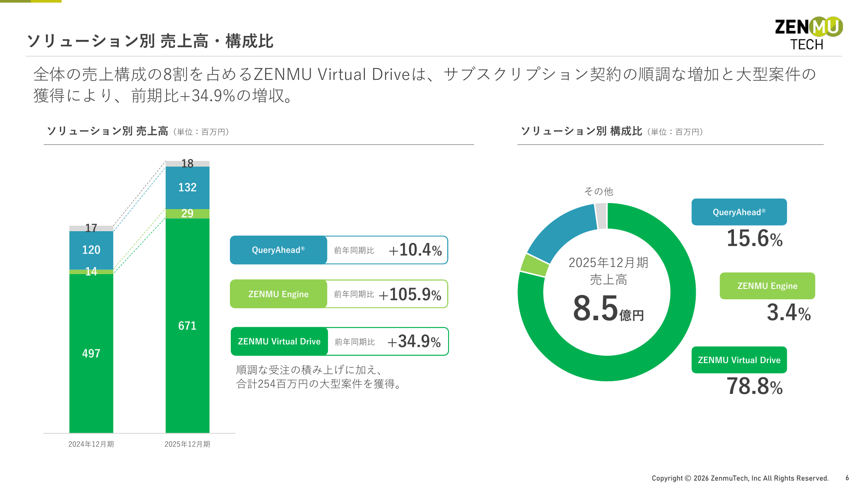Click the 120 blue bar segment
Viewport: 868px width, 488px height.
[x=91, y=250]
